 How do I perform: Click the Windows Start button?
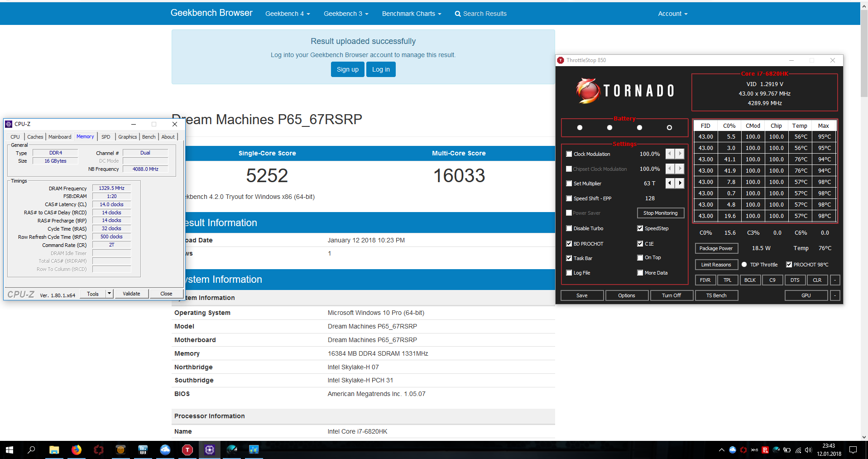pyautogui.click(x=10, y=449)
